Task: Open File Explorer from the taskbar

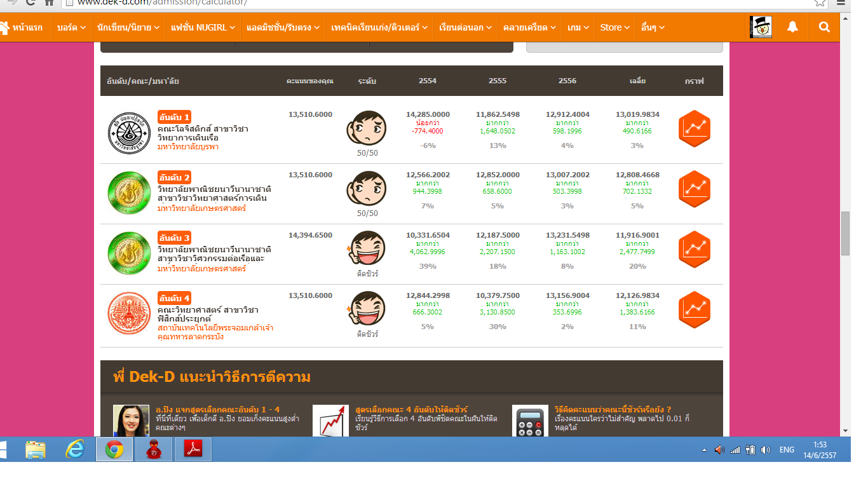Action: click(x=36, y=450)
